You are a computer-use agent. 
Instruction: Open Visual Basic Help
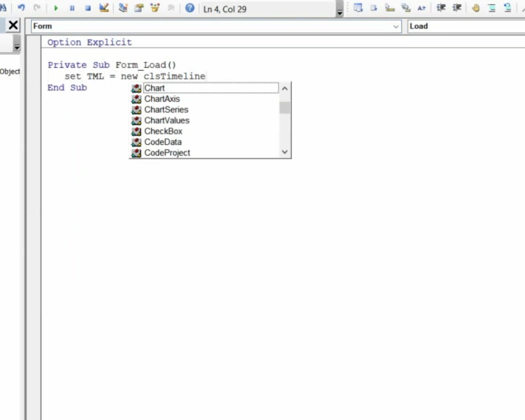coord(189,8)
